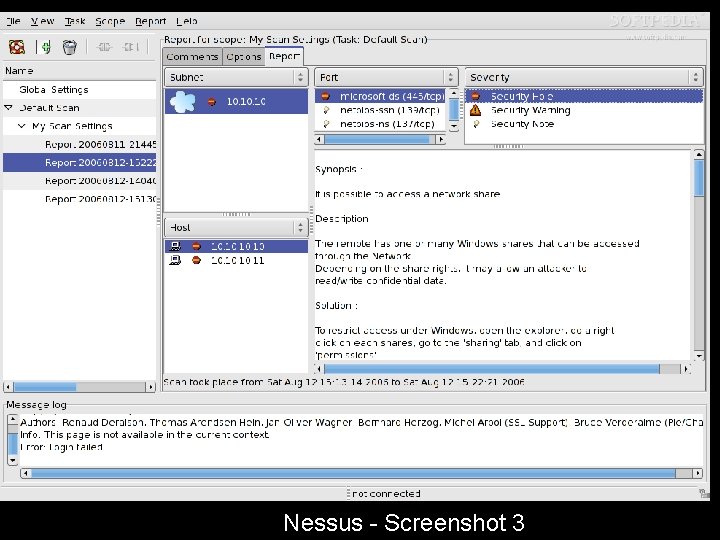Click report text horizontal scrollbar thumb
Viewport: 720px width, 540px height.
pos(492,369)
